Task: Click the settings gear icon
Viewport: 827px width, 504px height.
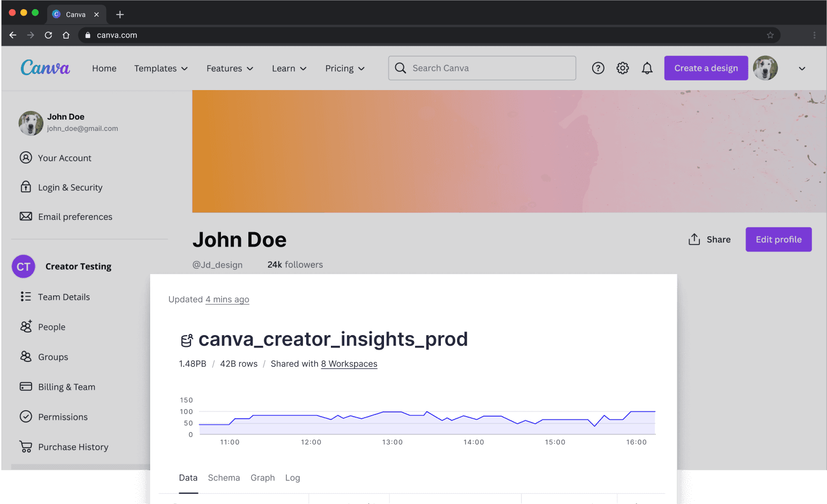Action: click(622, 68)
